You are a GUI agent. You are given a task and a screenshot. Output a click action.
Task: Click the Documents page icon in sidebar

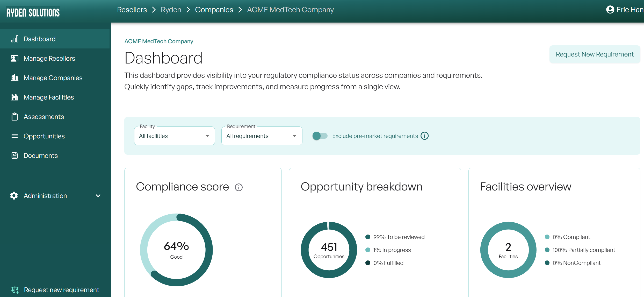[15, 155]
